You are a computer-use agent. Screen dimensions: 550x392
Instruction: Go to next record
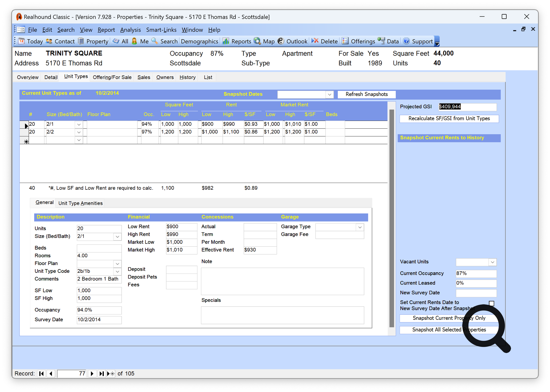tap(92, 374)
